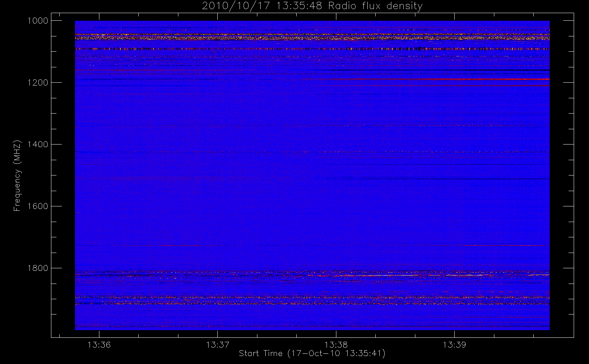This screenshot has height=364, width=589.
Task: Click the 13:39 time tick label
Action: coord(454,344)
